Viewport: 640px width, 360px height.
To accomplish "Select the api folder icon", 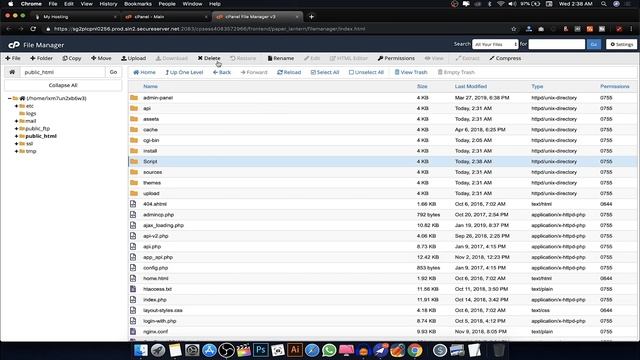I will click(x=134, y=109).
